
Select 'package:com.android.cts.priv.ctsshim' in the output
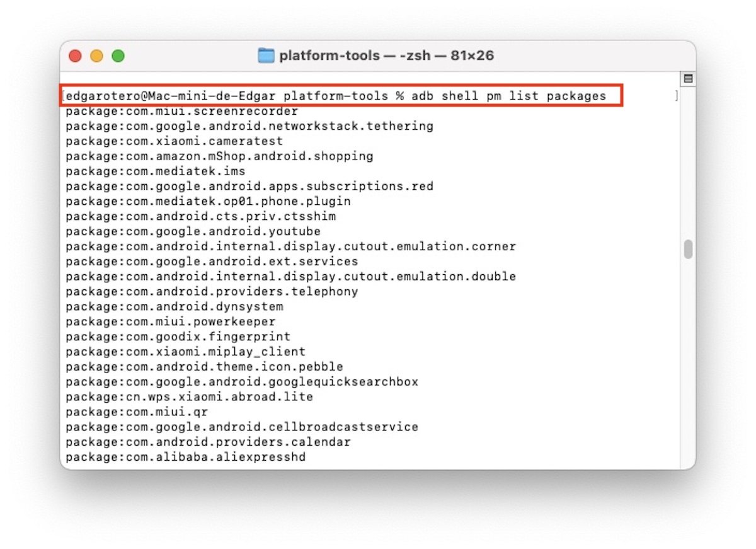[201, 216]
